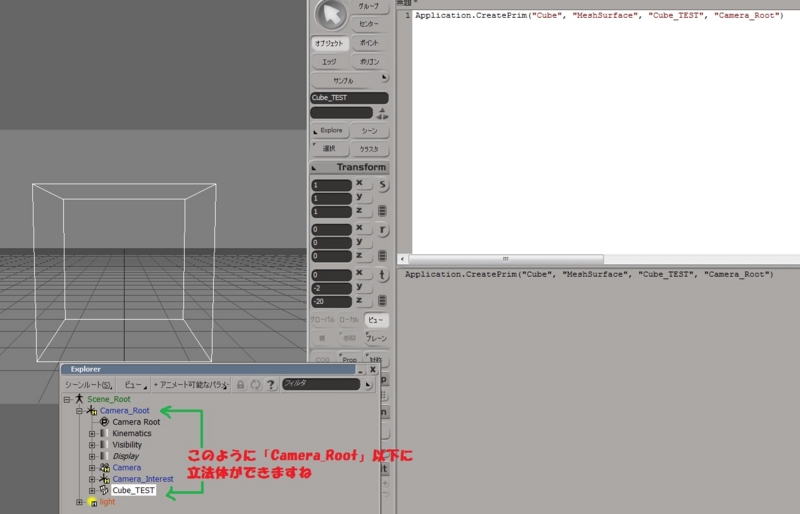This screenshot has height=514, width=800.
Task: Open the 選択 menu
Action: pyautogui.click(x=330, y=149)
